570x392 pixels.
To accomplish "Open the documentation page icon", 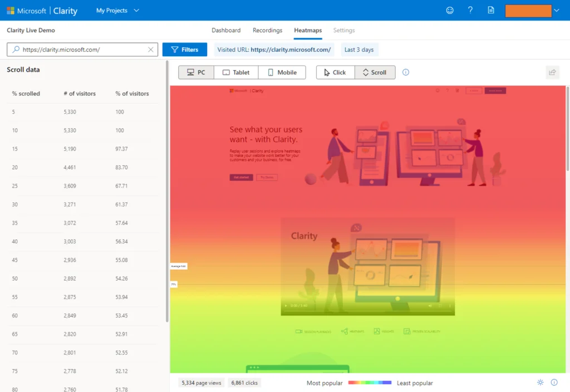I will point(491,10).
